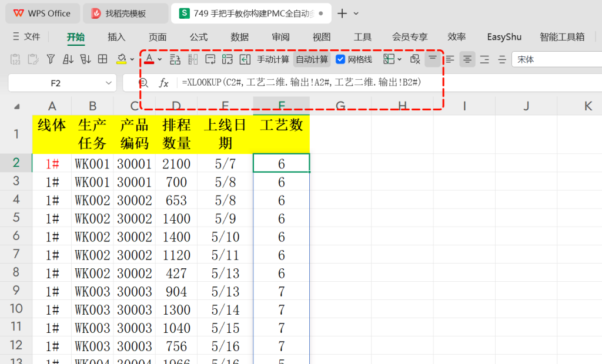Sort descending with the toolbar icon
Image resolution: width=602 pixels, height=364 pixels.
pos(85,59)
